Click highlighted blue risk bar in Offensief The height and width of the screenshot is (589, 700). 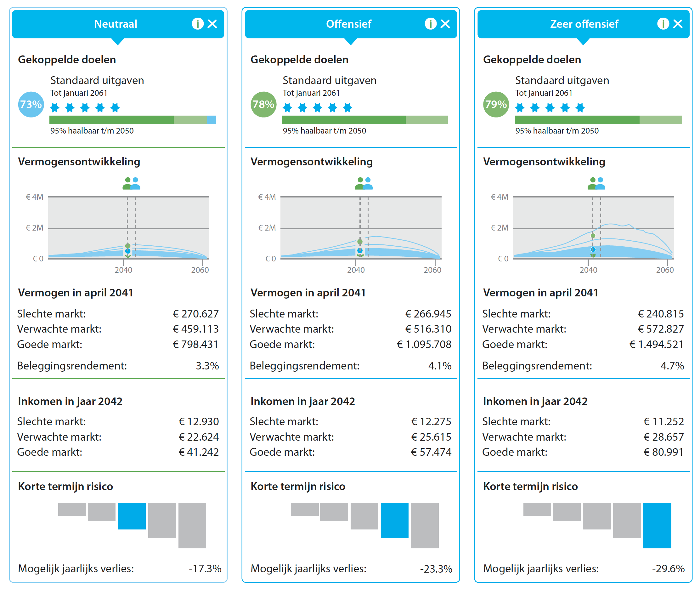point(394,520)
